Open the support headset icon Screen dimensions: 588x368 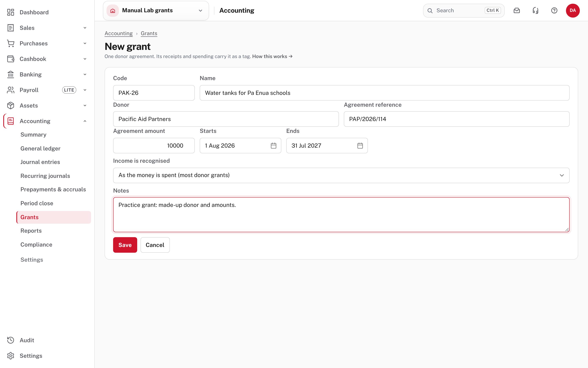[536, 10]
